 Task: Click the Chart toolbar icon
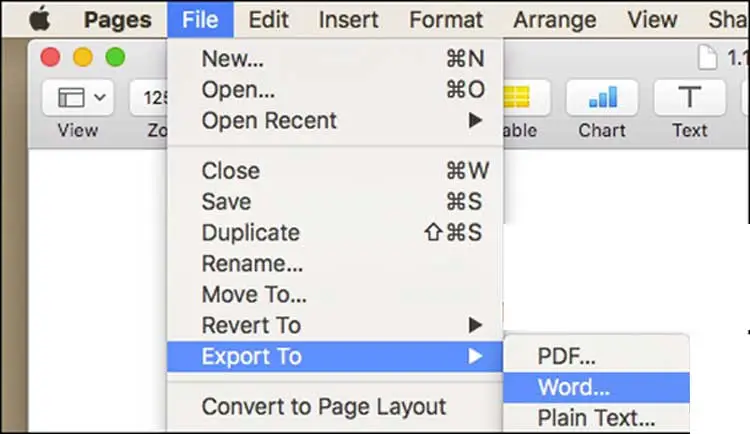click(602, 98)
